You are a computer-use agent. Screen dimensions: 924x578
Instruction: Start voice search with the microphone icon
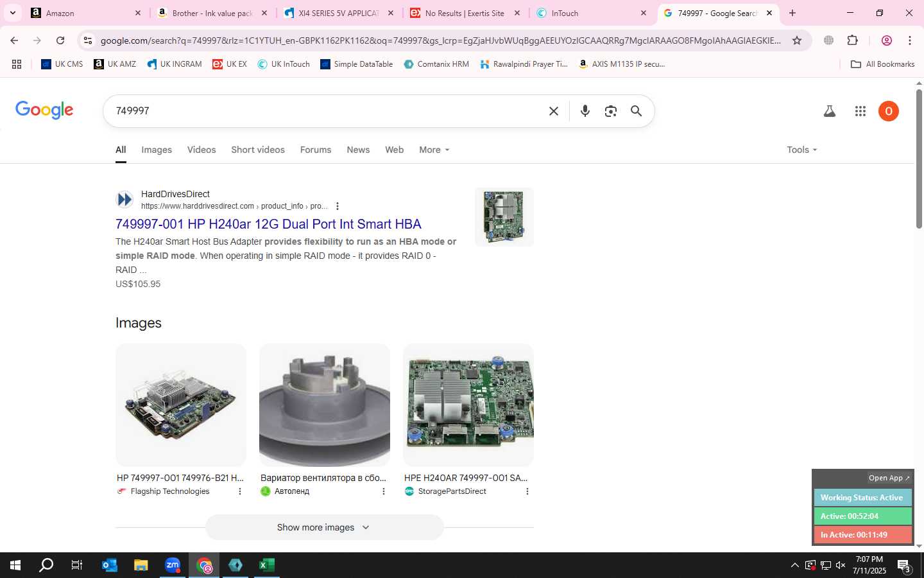[585, 111]
